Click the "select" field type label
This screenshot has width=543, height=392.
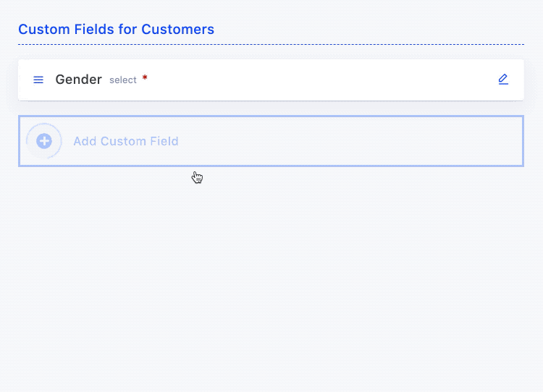tap(123, 80)
